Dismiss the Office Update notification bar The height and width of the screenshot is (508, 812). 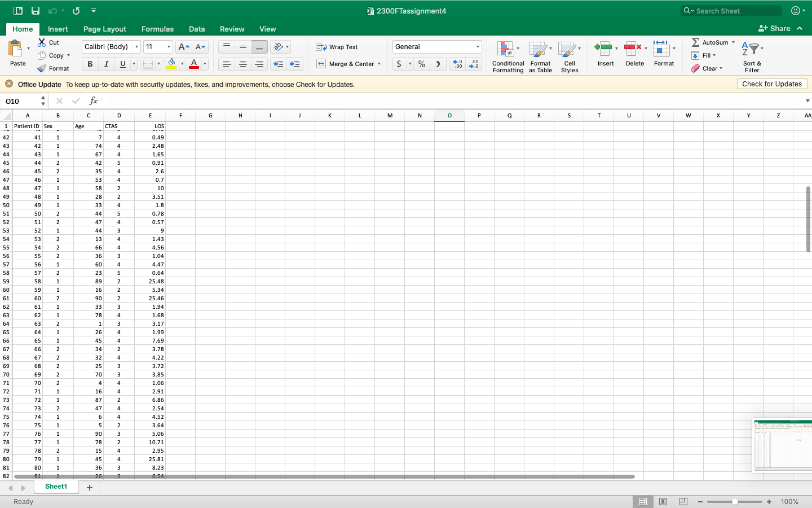tap(9, 84)
